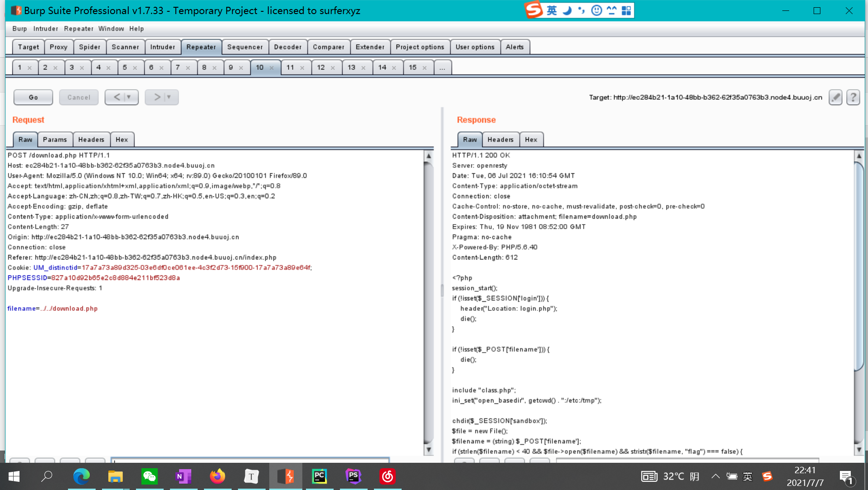
Task: Switch to the Target tab
Action: point(29,47)
